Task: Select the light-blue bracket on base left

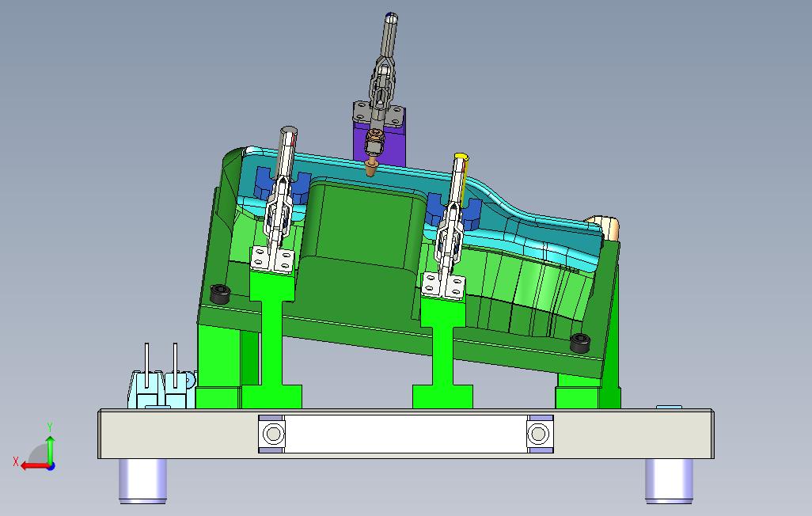Action: coord(161,389)
